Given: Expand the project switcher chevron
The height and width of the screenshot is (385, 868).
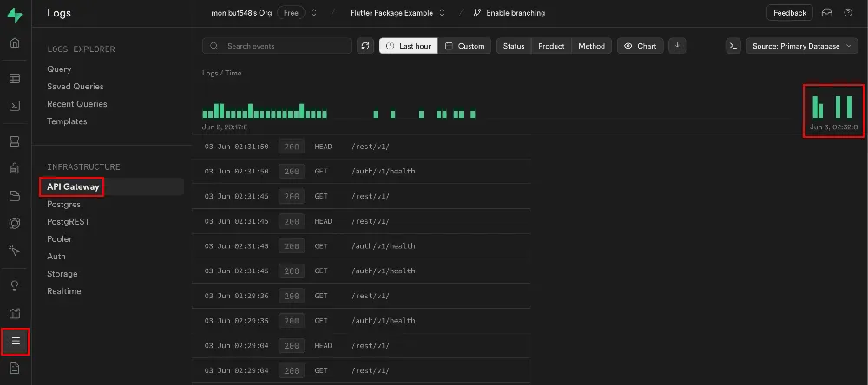Looking at the screenshot, I should [442, 13].
